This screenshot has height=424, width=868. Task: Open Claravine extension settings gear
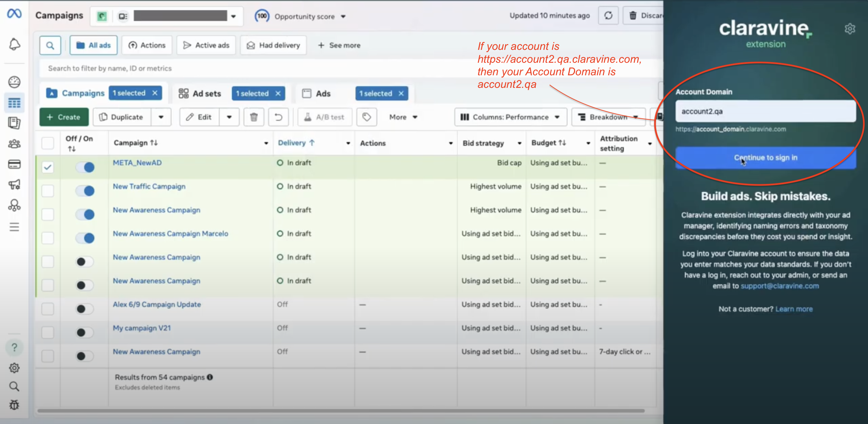coord(850,29)
